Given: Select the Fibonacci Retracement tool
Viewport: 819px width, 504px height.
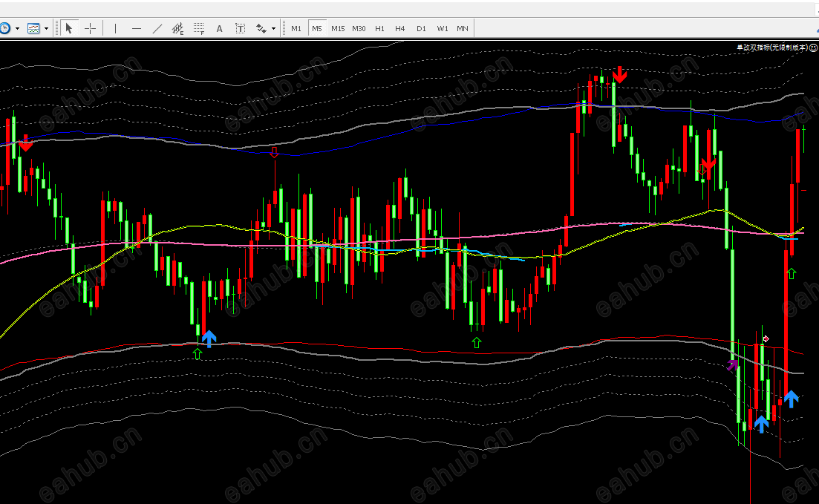Looking at the screenshot, I should click(x=198, y=28).
